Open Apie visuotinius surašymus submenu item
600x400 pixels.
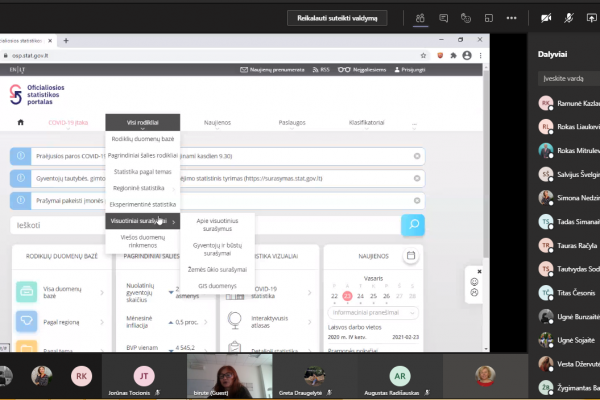(217, 225)
